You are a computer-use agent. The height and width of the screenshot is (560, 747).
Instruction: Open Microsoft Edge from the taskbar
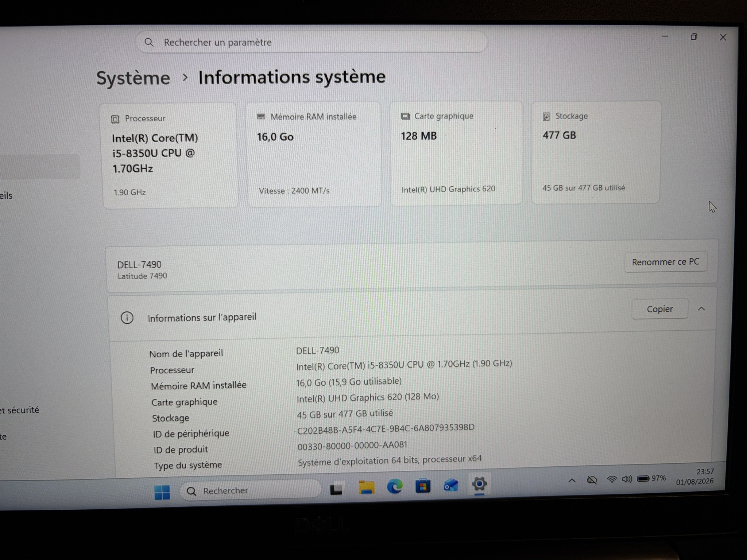pyautogui.click(x=395, y=486)
